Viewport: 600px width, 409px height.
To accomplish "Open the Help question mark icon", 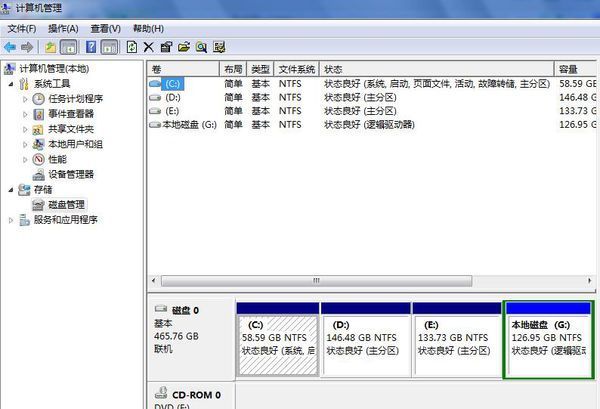I will point(91,47).
